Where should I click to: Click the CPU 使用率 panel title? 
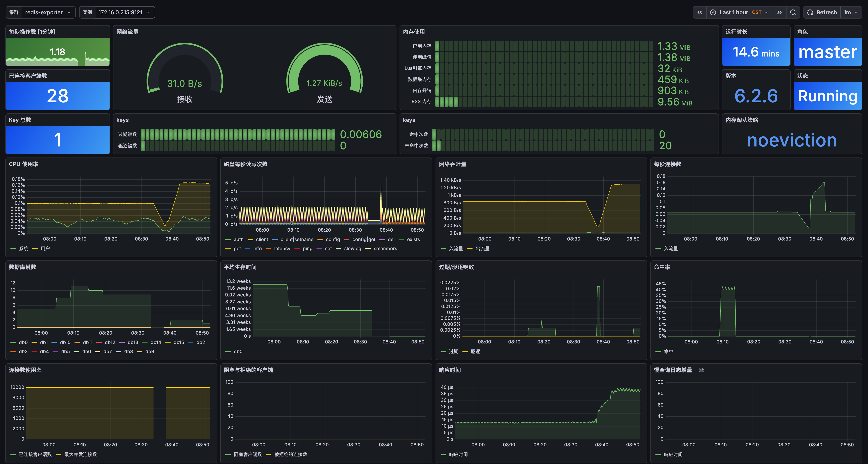coord(24,164)
